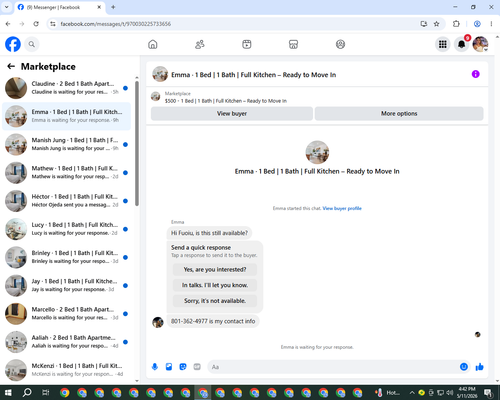This screenshot has height=400, width=500.
Task: Open emoji picker in message box
Action: 464,367
